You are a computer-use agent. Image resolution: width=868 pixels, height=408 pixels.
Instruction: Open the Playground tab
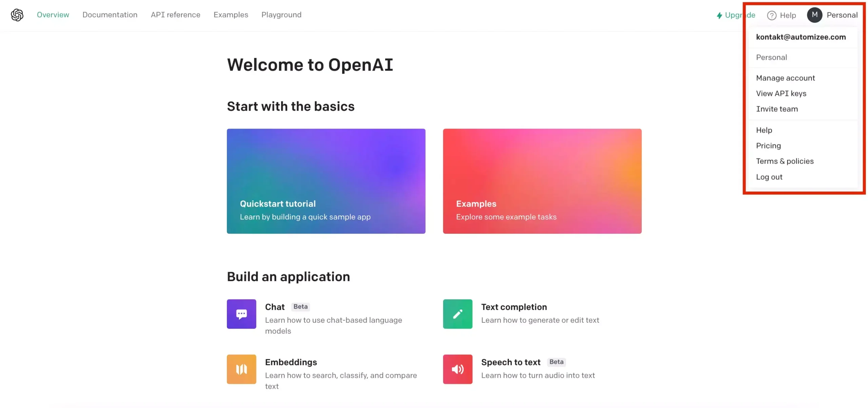point(281,15)
